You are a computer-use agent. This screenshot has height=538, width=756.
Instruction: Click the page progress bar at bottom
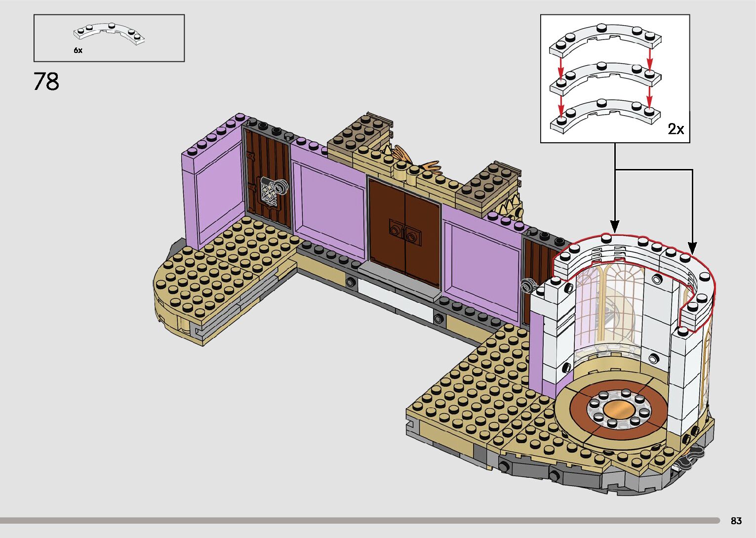[359, 520]
